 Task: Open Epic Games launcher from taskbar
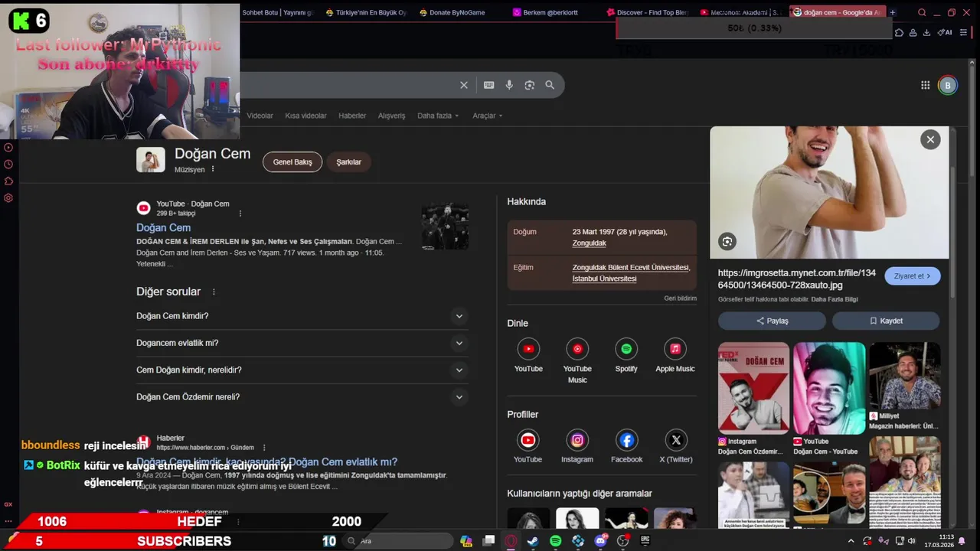pyautogui.click(x=645, y=540)
